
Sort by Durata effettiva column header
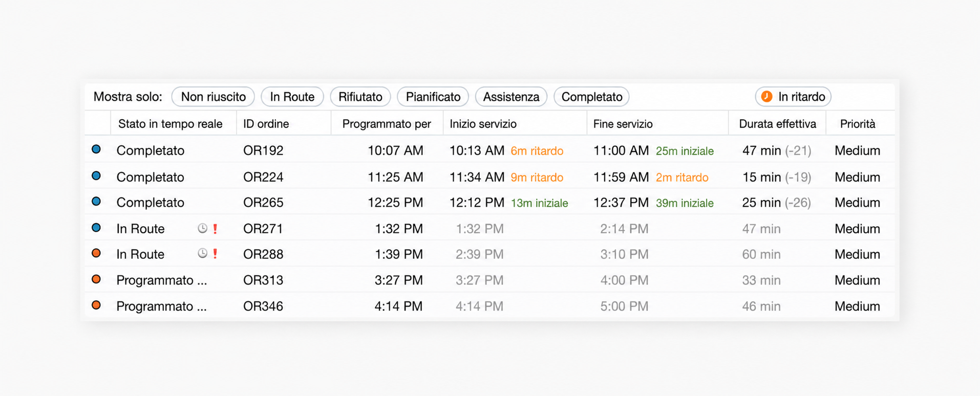(777, 124)
